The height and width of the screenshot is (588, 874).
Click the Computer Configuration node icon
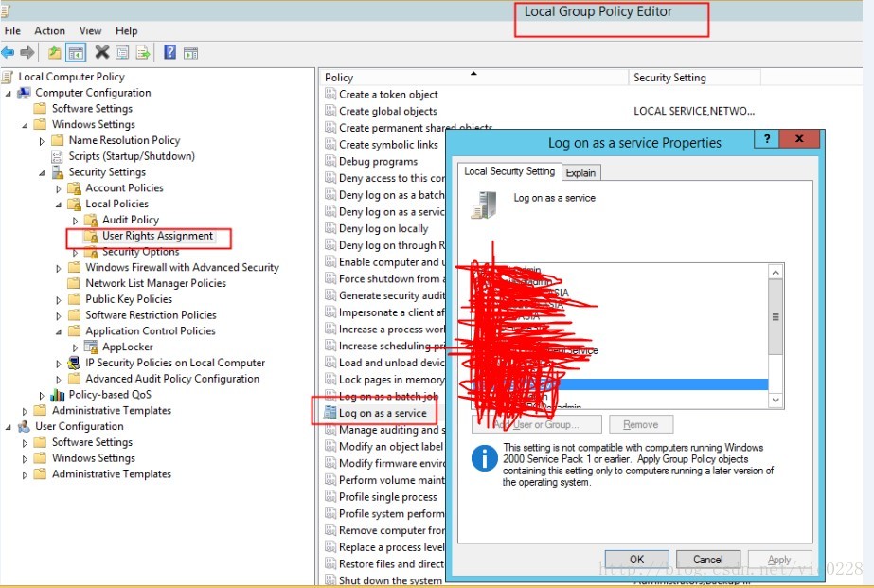click(x=24, y=93)
